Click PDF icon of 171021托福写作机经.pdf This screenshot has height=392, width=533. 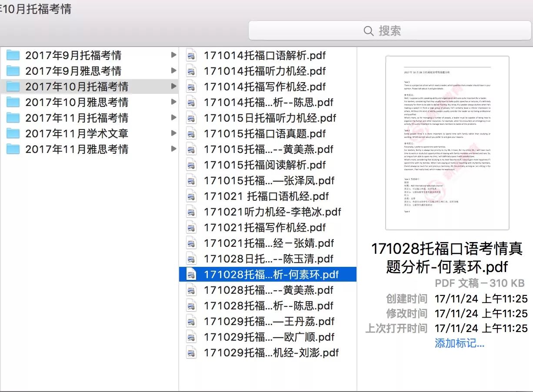point(191,227)
